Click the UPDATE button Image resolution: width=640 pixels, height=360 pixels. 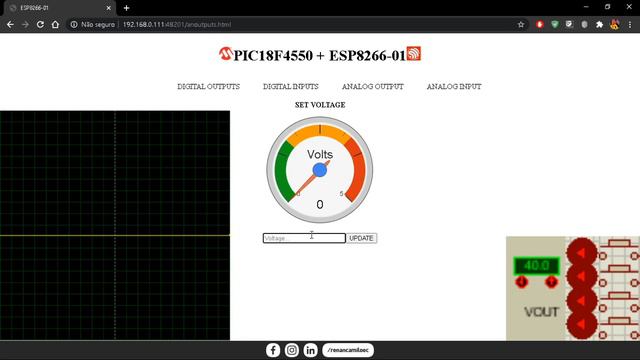coord(361,238)
